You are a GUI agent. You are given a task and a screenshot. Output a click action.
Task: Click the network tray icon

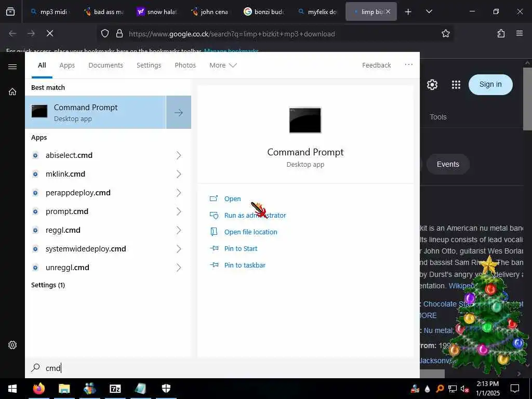(x=453, y=389)
